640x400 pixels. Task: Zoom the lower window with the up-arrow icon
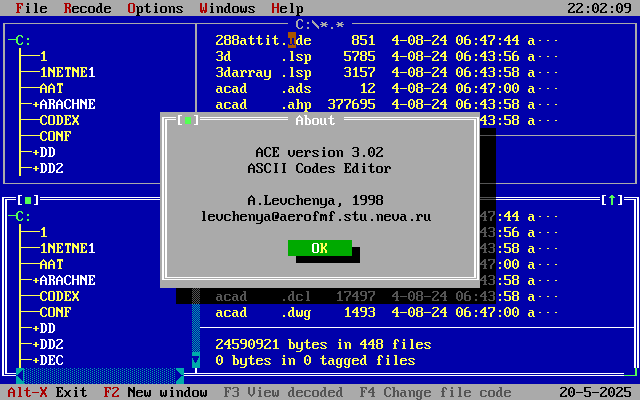tap(612, 200)
